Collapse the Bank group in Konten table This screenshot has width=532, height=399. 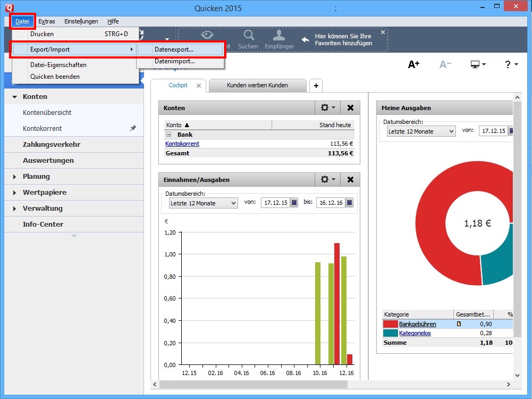(169, 135)
